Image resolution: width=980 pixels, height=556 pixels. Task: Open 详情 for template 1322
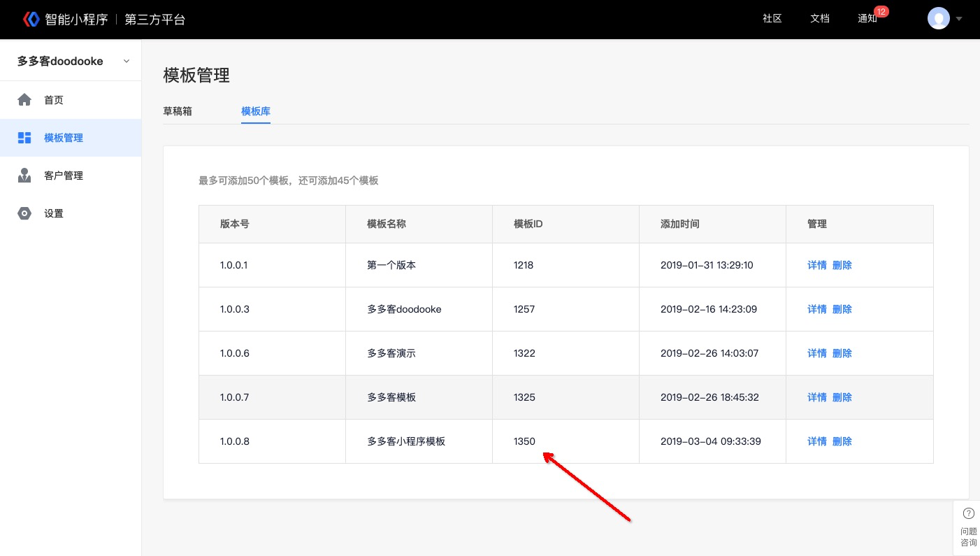(817, 353)
